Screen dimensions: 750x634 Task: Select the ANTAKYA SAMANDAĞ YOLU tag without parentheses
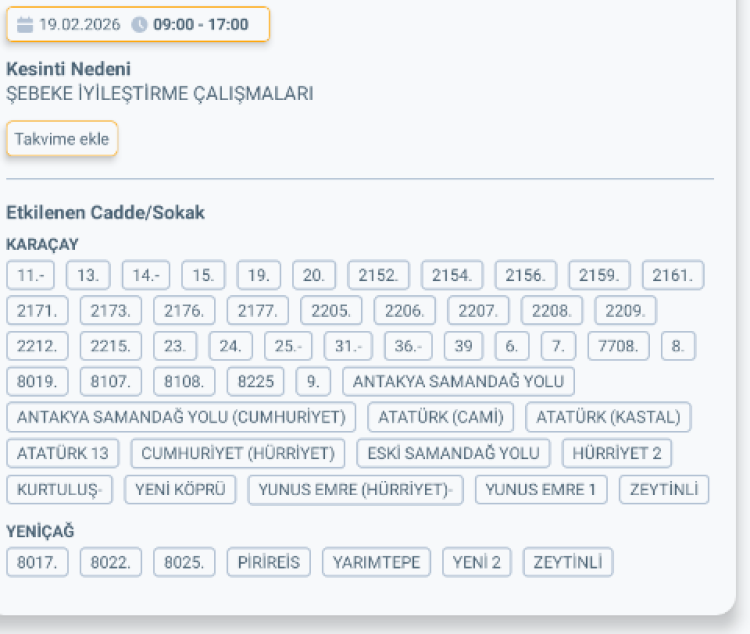(x=459, y=381)
